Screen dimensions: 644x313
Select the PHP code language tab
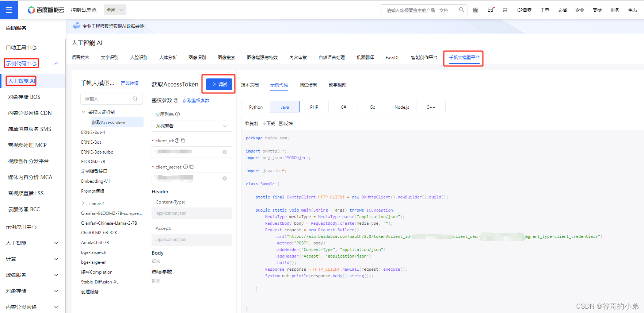tap(314, 107)
